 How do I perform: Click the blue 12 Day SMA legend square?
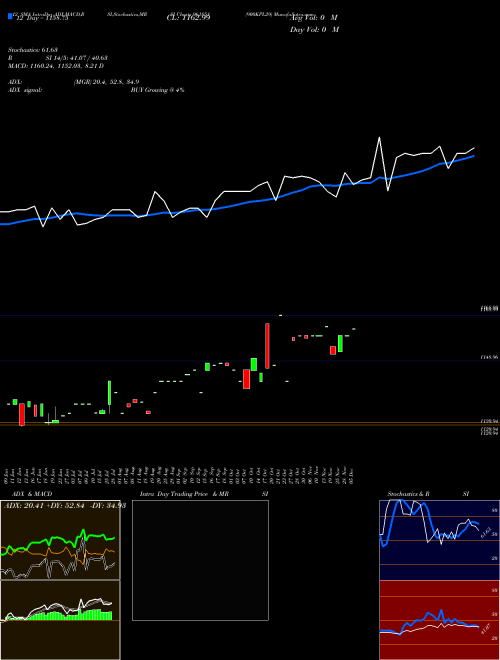point(10,16)
